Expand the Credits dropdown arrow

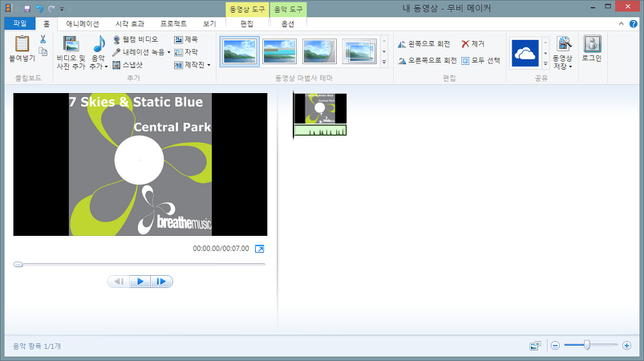pos(209,65)
